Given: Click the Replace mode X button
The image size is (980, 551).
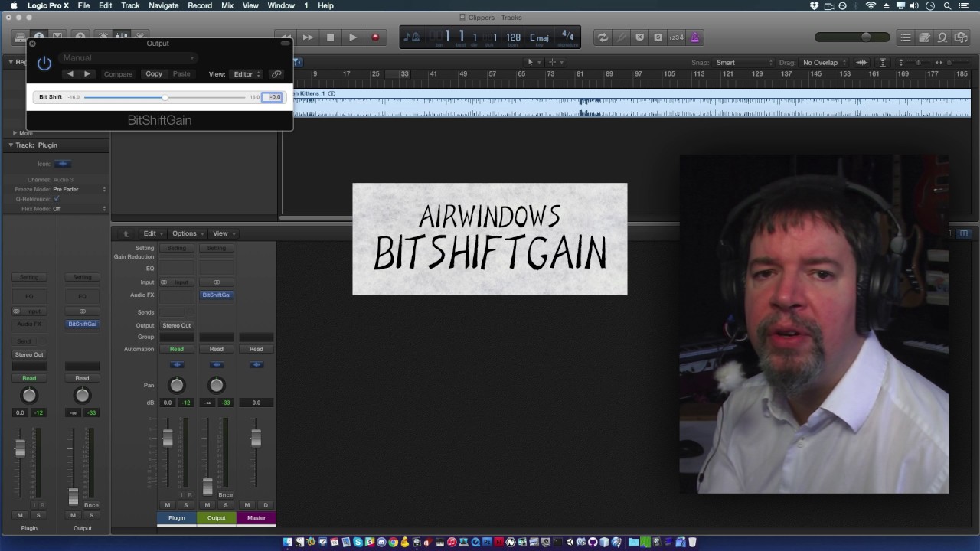Looking at the screenshot, I should (x=639, y=37).
